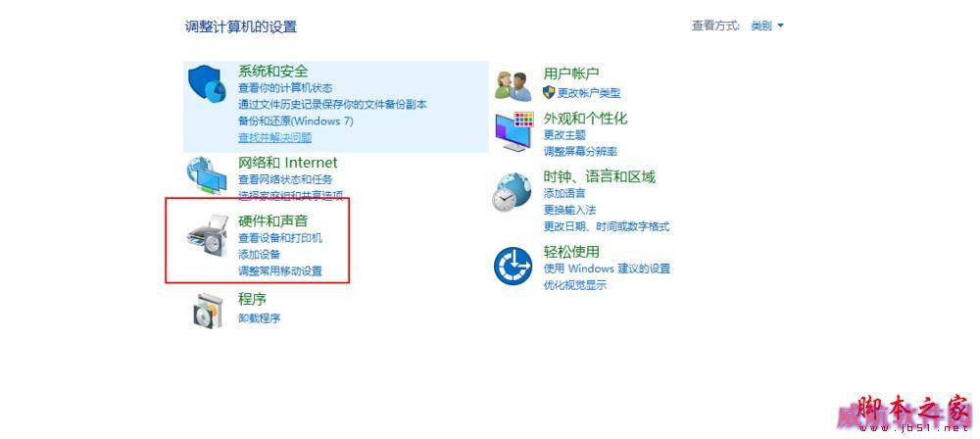Image resolution: width=980 pixels, height=439 pixels.
Task: Click 调整屏幕分辨率 link
Action: [x=580, y=151]
